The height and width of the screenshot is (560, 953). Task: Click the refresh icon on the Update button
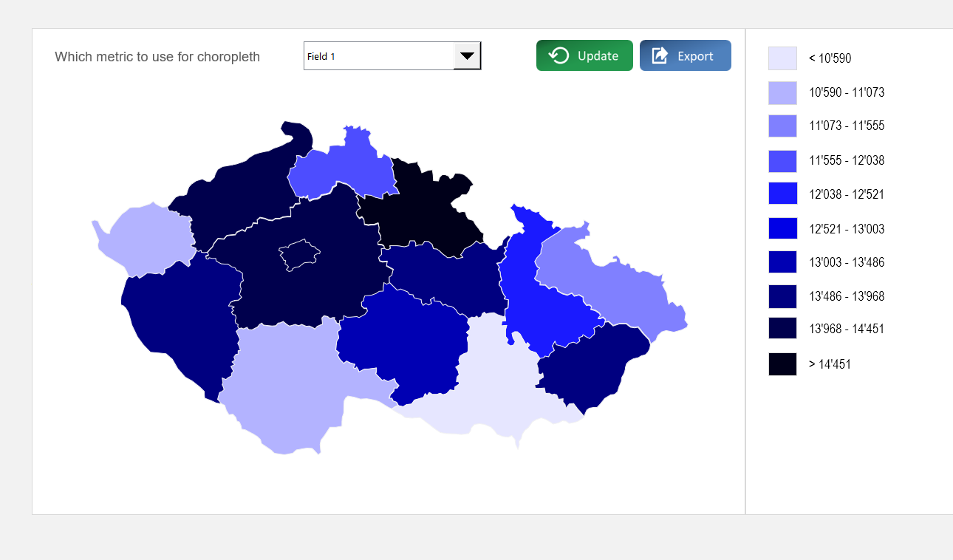coord(560,55)
